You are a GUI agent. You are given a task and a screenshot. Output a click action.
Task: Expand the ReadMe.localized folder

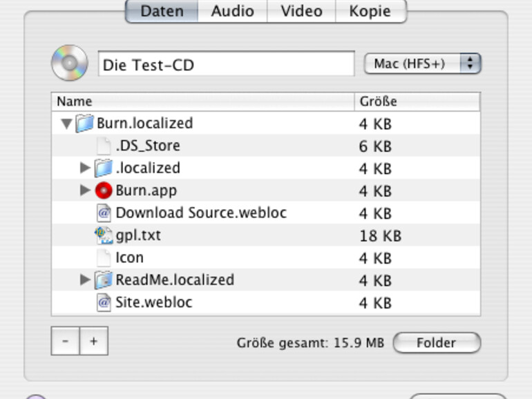point(85,280)
